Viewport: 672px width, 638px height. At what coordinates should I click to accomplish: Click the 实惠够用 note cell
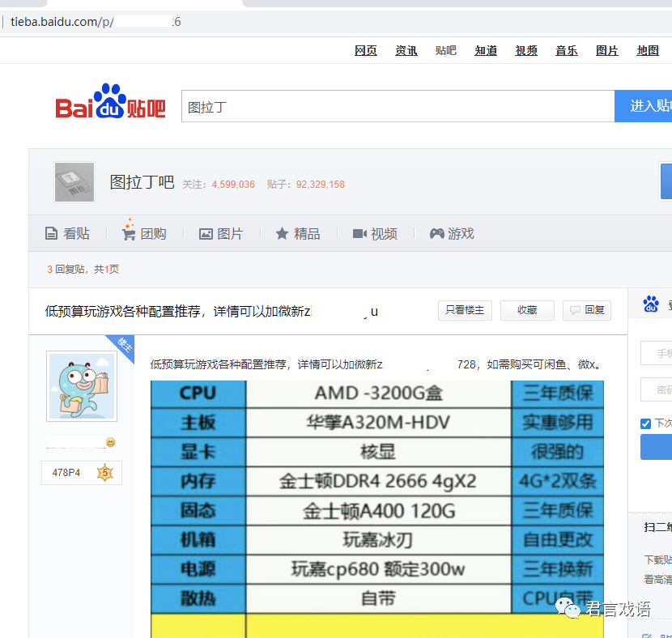coord(558,423)
